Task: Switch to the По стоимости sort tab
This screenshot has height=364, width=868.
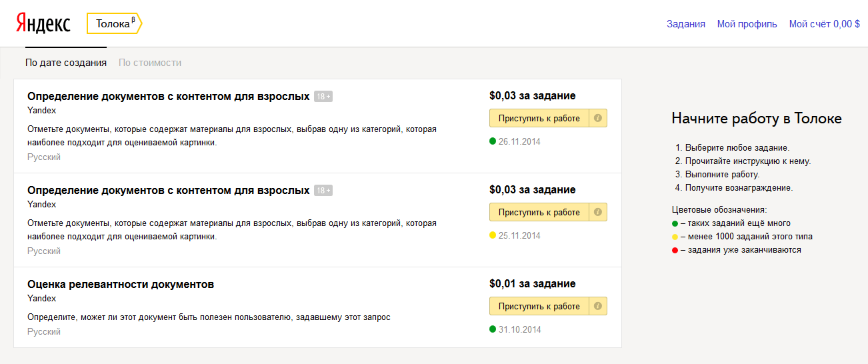Action: (x=150, y=63)
